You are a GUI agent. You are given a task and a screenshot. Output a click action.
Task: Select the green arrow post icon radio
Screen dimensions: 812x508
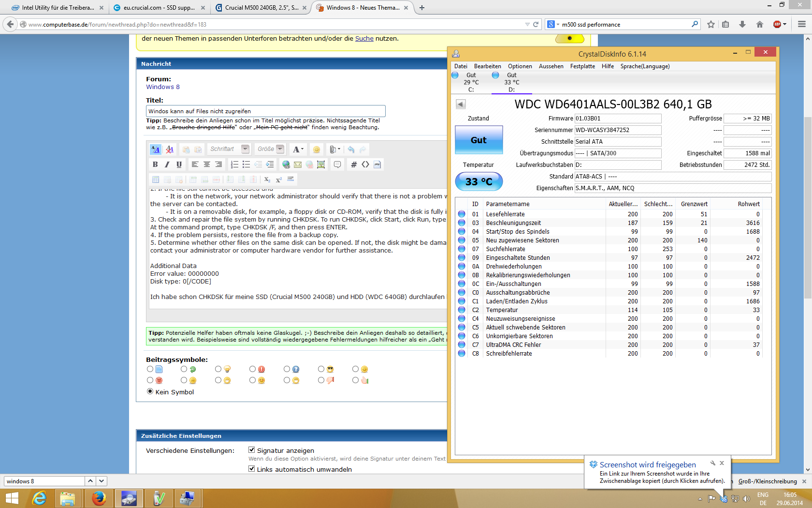coord(184,369)
